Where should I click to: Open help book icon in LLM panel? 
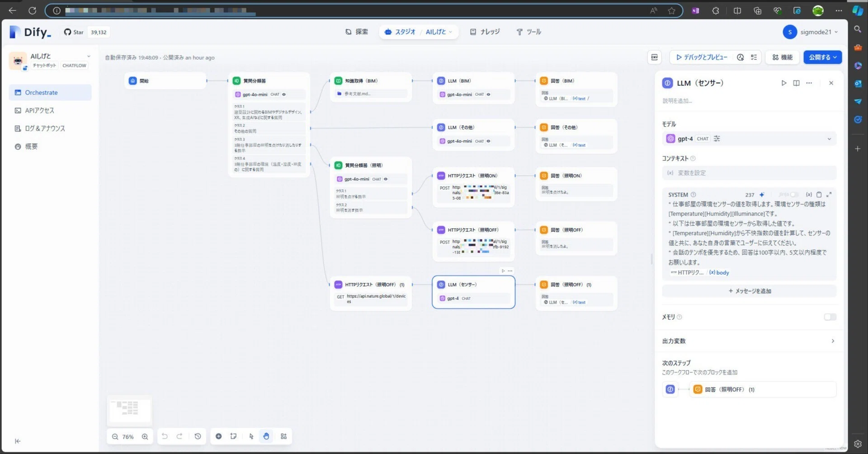pos(796,83)
